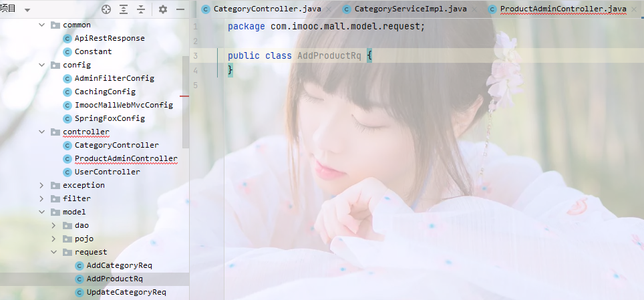
Task: Click class icon beside UserController
Action: 67,172
